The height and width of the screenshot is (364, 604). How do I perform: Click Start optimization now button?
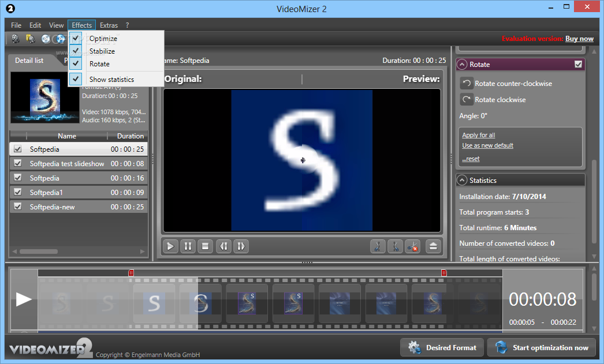pos(542,347)
